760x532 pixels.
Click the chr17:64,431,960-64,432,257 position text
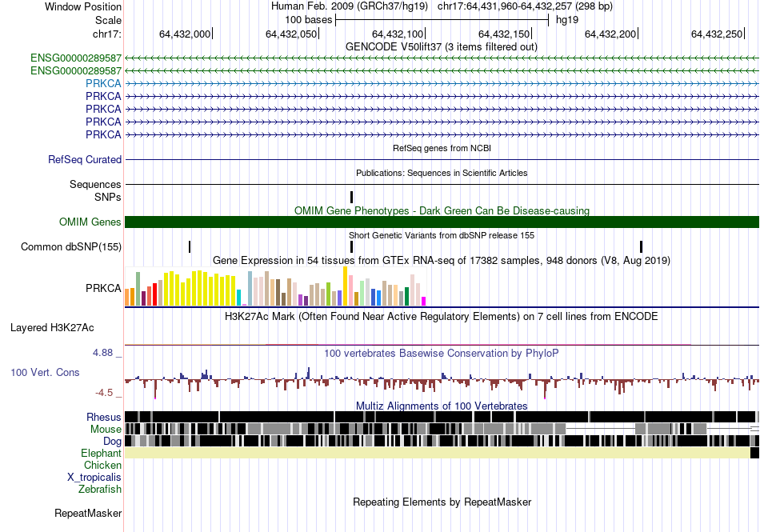point(525,6)
